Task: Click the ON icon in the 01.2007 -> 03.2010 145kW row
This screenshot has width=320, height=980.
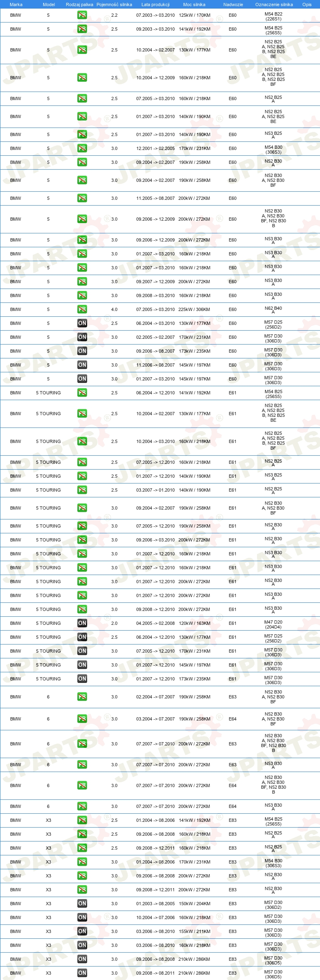Action: 82,379
